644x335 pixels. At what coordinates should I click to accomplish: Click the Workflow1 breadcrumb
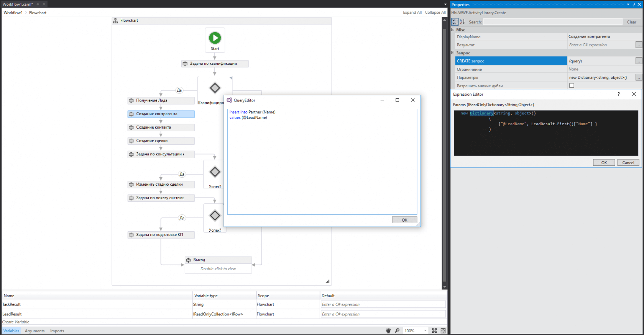[x=13, y=13]
